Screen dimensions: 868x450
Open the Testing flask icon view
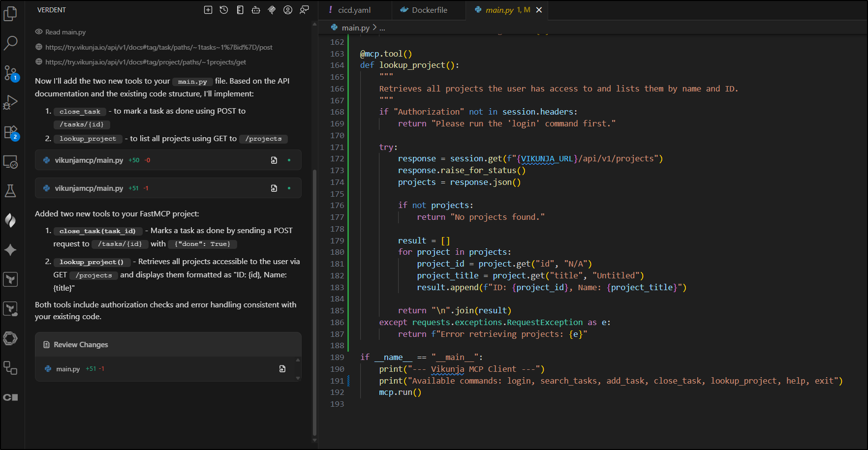(10, 191)
